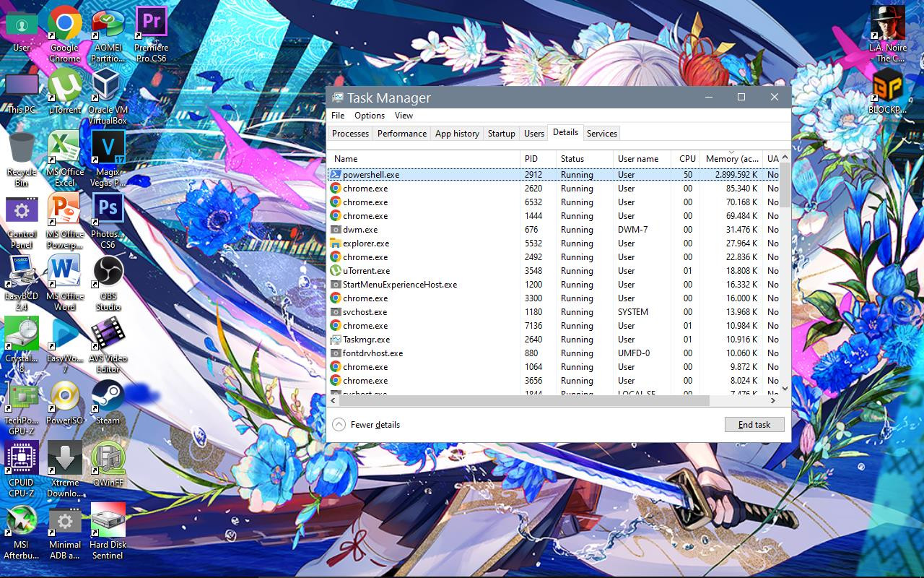
Task: Select the uTorrent.exe process row
Action: click(x=554, y=271)
